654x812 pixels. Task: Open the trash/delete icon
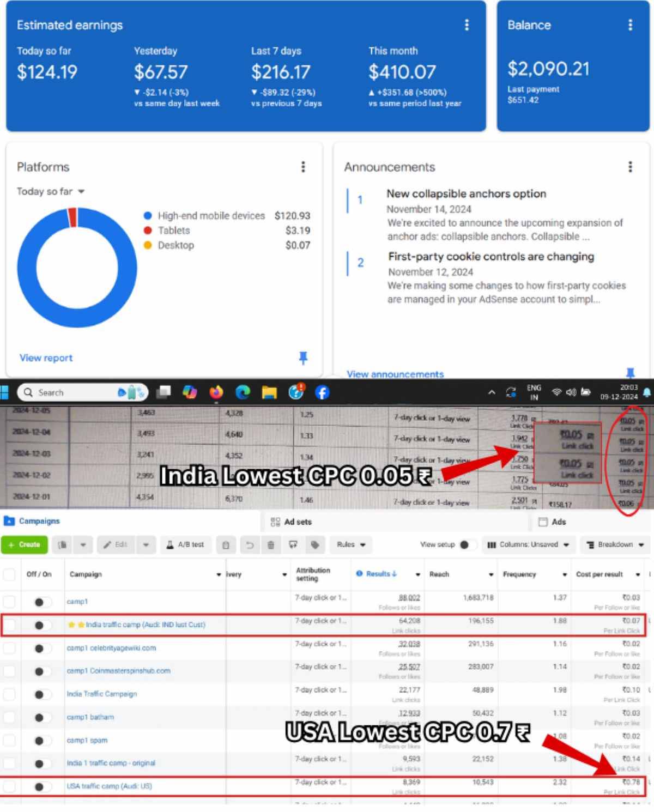point(270,544)
